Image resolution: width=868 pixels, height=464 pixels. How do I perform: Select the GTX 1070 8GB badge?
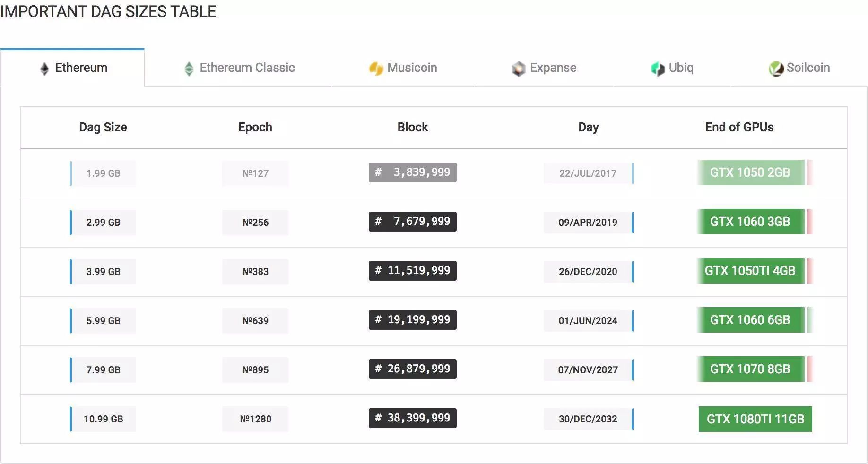pos(750,369)
